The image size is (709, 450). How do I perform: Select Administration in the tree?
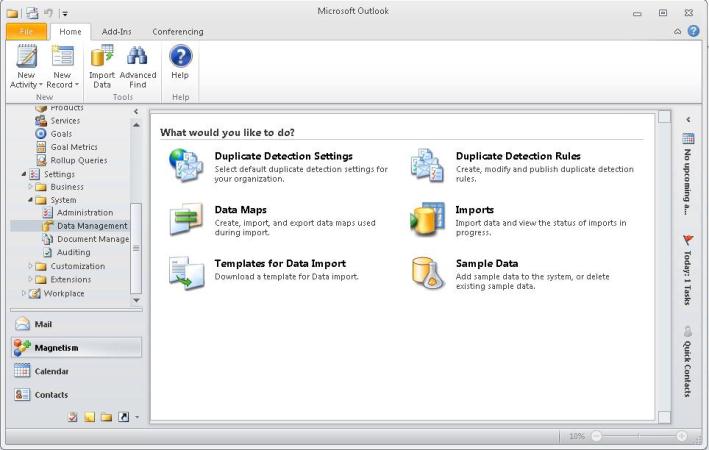tap(84, 213)
